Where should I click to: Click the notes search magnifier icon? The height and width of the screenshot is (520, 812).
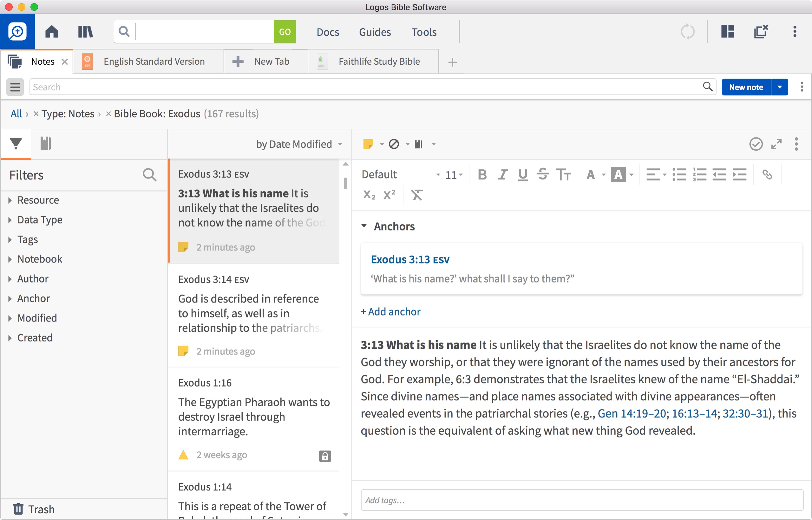[708, 87]
